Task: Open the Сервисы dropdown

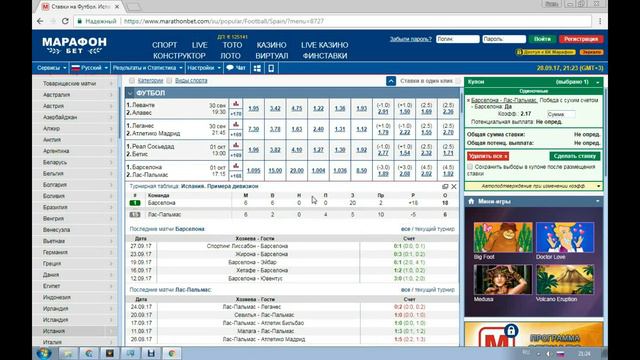Action: coord(51,68)
